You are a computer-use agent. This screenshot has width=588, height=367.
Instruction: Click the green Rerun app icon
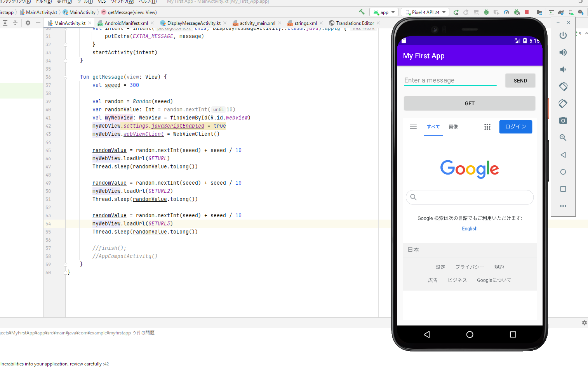coord(456,12)
